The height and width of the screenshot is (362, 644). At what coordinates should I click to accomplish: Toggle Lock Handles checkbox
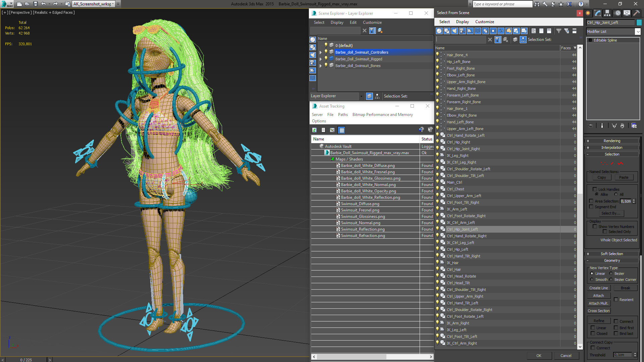pyautogui.click(x=595, y=189)
